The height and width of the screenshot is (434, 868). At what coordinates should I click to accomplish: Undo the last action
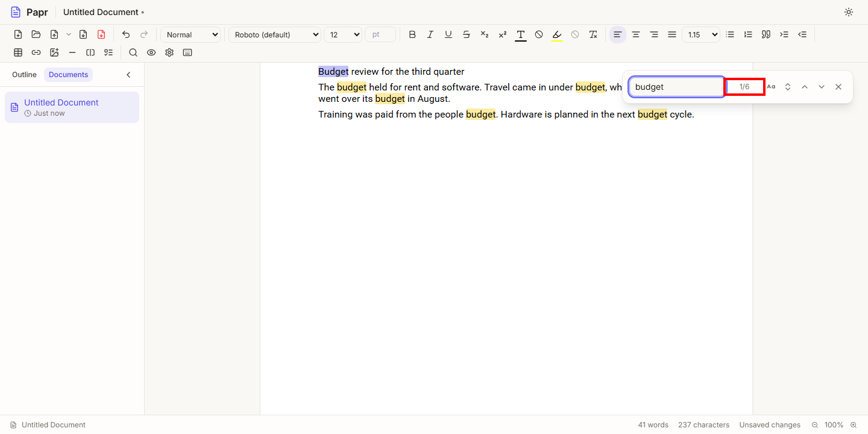pyautogui.click(x=126, y=34)
